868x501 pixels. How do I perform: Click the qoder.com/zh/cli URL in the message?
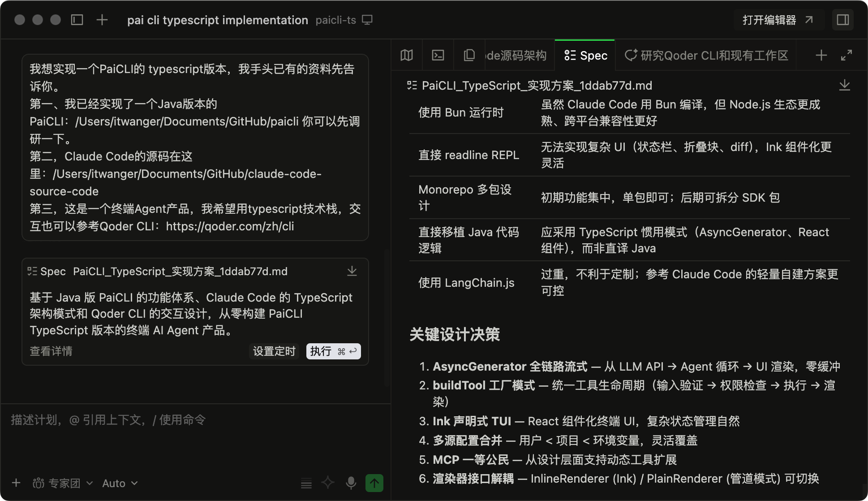click(x=230, y=226)
